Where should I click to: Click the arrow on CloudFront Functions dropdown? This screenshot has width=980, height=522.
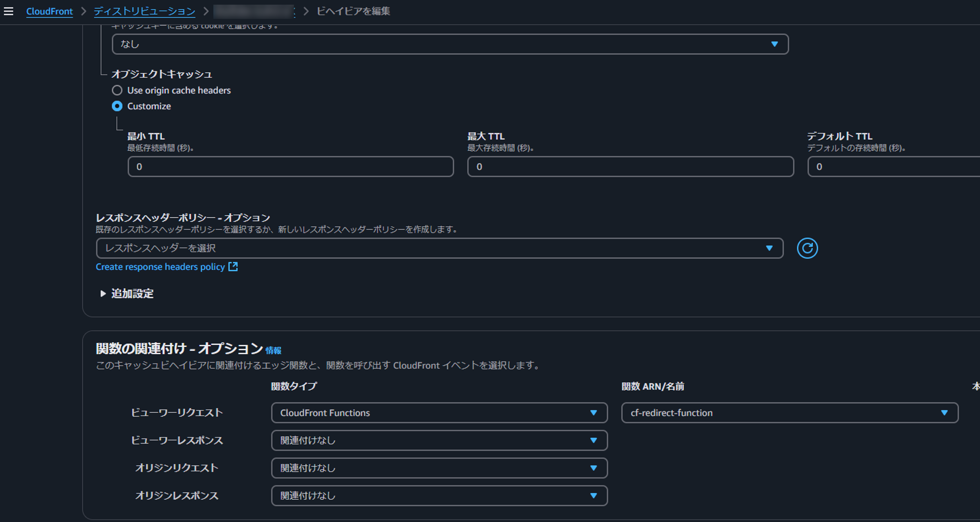(593, 413)
